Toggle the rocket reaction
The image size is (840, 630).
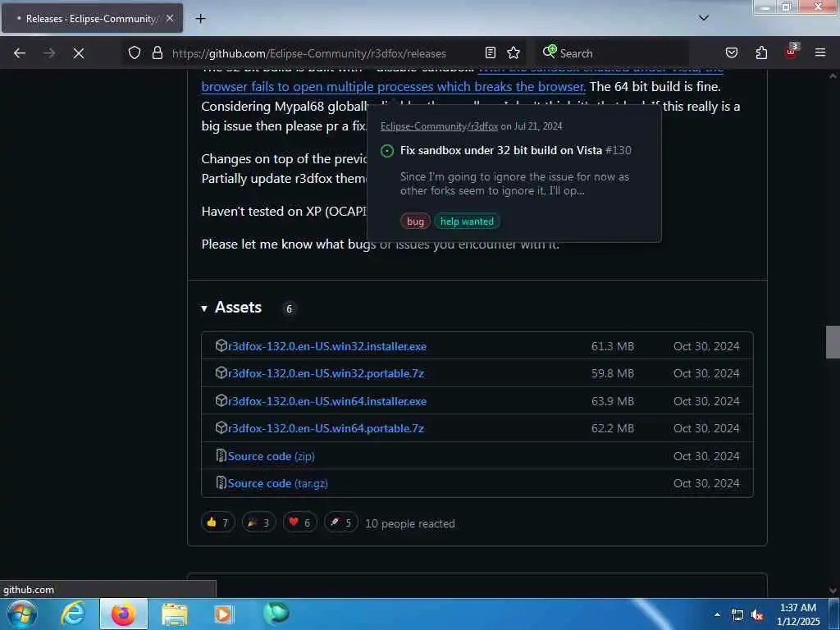click(340, 523)
